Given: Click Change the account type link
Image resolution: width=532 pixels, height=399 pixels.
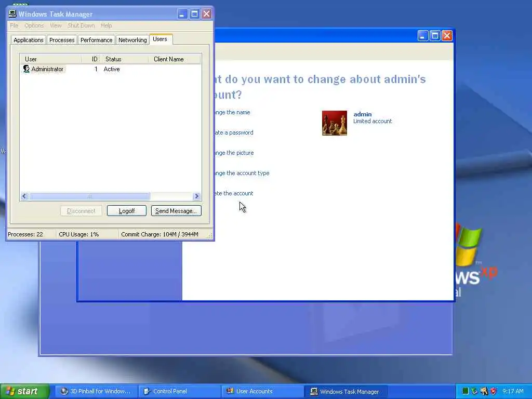Looking at the screenshot, I should (242, 173).
